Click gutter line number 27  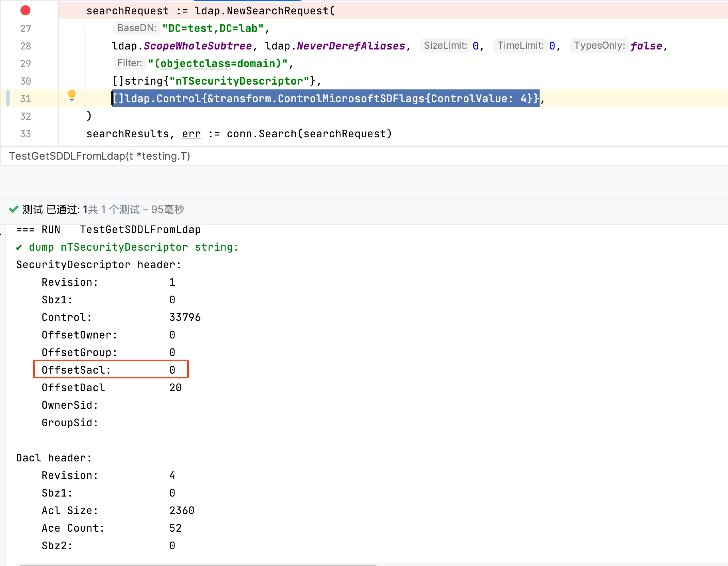tap(26, 28)
